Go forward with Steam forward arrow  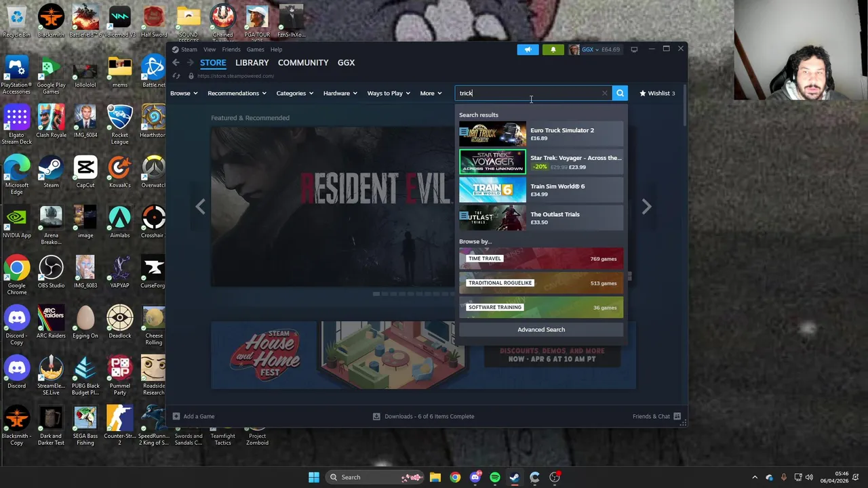pos(191,62)
